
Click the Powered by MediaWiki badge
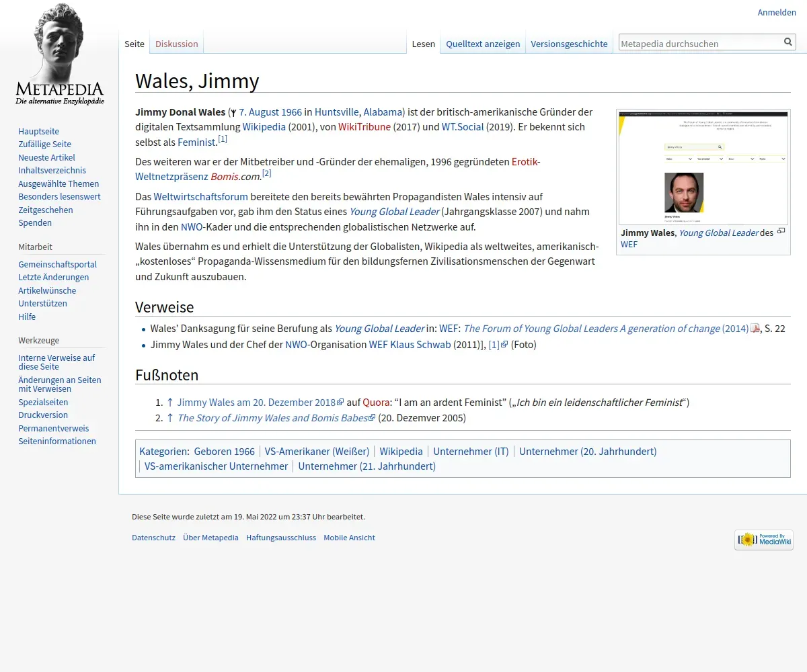point(764,540)
